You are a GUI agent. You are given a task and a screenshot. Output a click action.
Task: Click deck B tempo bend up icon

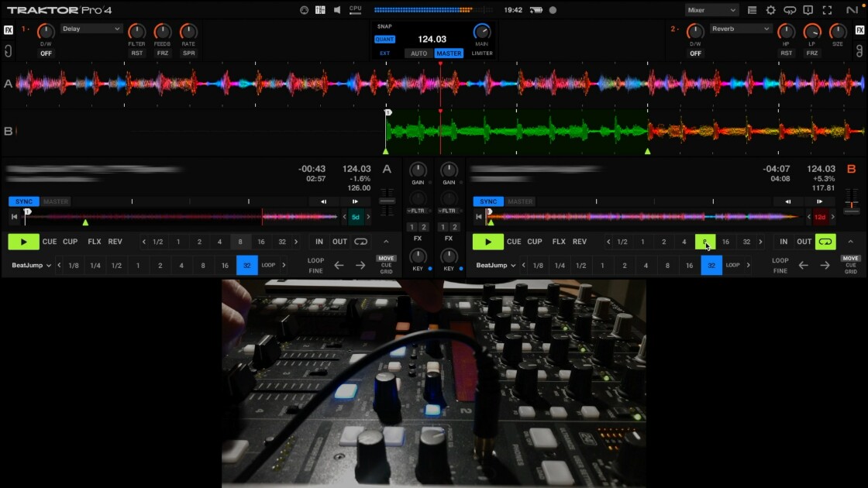[x=819, y=201]
